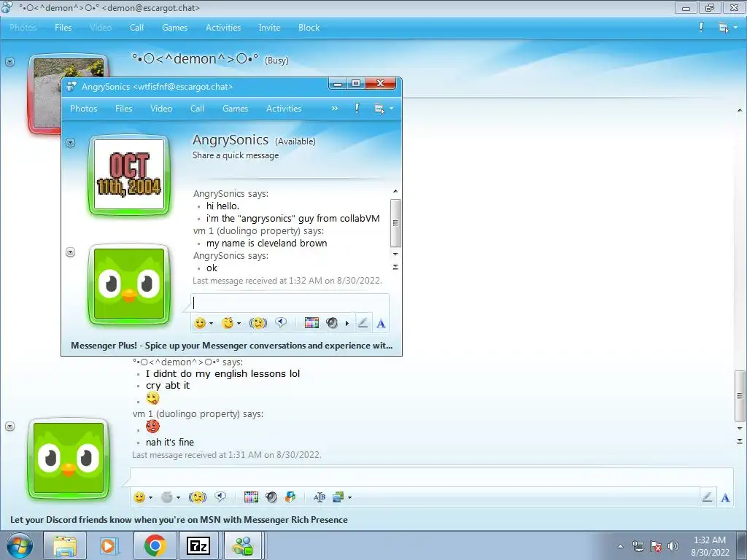Click network icon in system tray

pos(638,546)
